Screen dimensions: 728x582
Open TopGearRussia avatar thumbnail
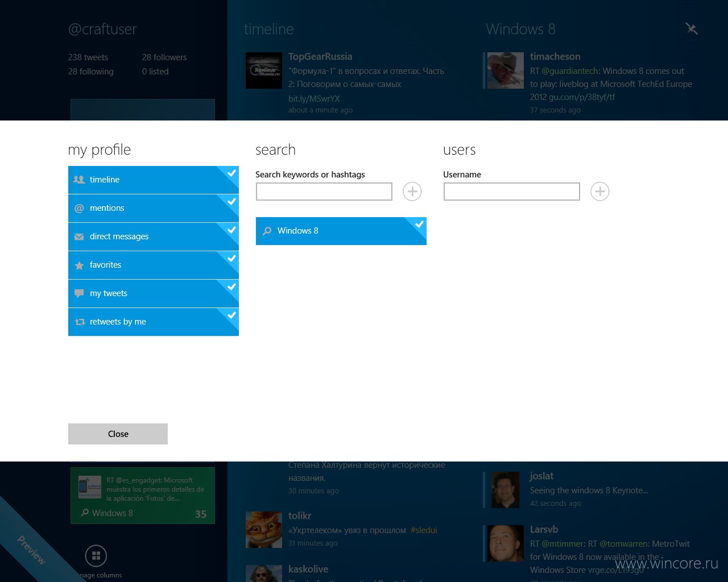click(x=264, y=70)
